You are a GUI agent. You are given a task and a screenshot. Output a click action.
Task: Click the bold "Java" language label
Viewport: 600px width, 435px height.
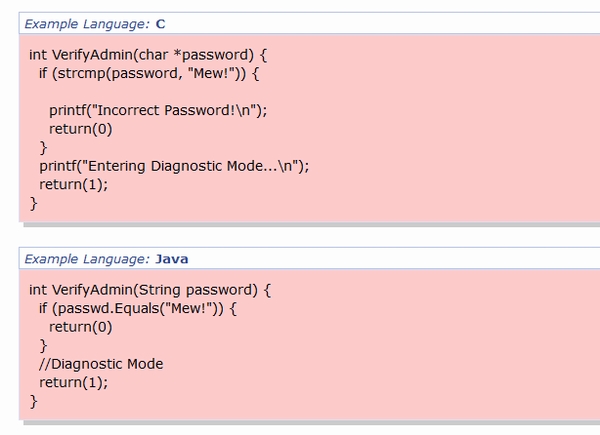(x=172, y=258)
